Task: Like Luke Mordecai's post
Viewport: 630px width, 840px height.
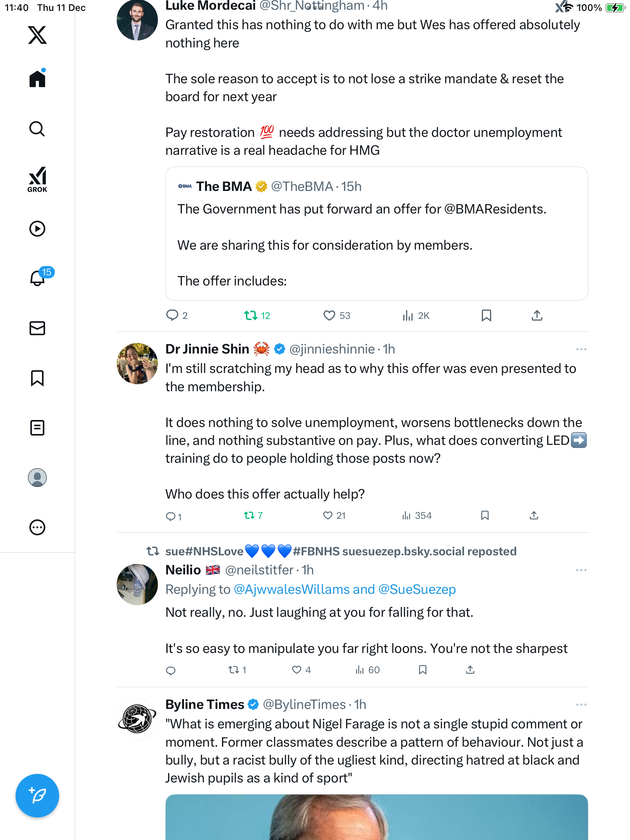Action: pos(329,315)
